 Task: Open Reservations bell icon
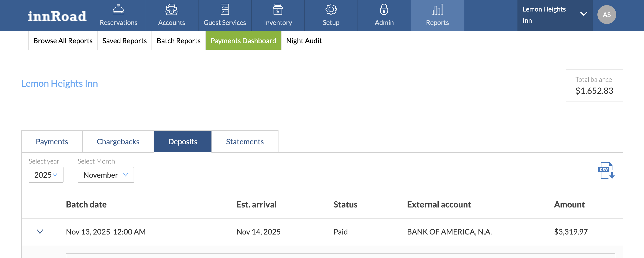(x=118, y=9)
